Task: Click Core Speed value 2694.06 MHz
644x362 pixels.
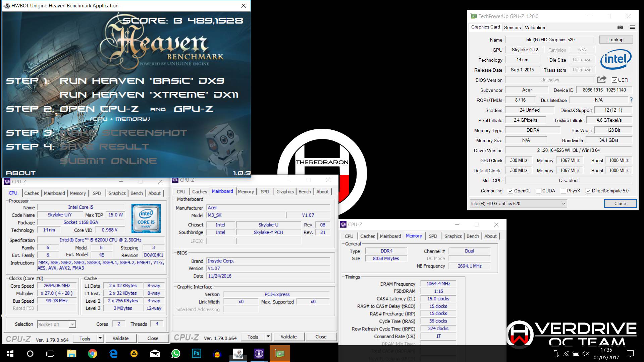Action: click(57, 286)
